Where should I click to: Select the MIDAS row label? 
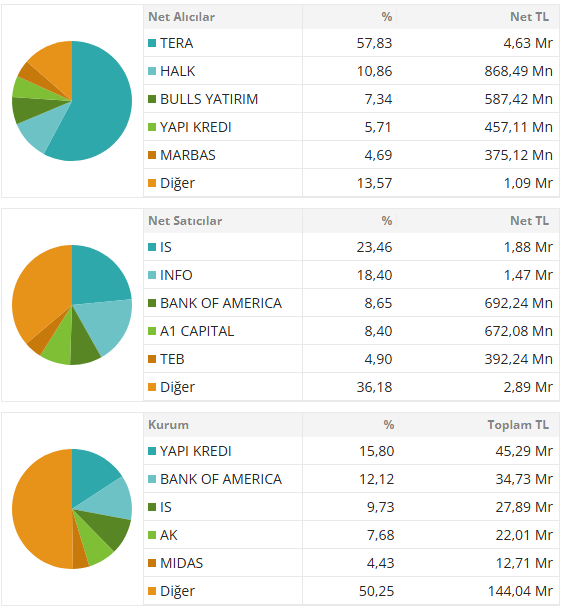(x=182, y=563)
